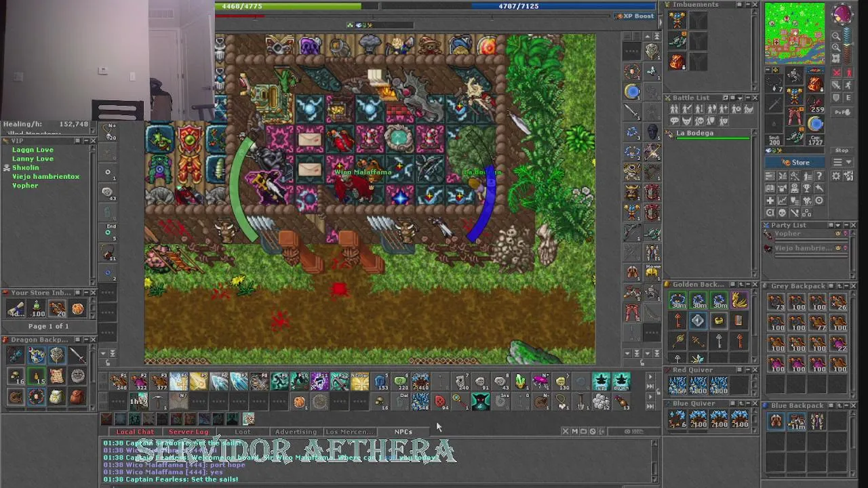The width and height of the screenshot is (868, 488).
Task: Use F9 running figure hotkey
Action: 279,382
